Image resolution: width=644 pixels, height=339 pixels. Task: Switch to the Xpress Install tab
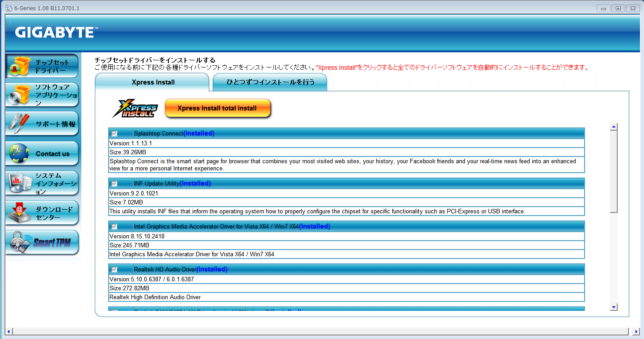click(x=152, y=82)
